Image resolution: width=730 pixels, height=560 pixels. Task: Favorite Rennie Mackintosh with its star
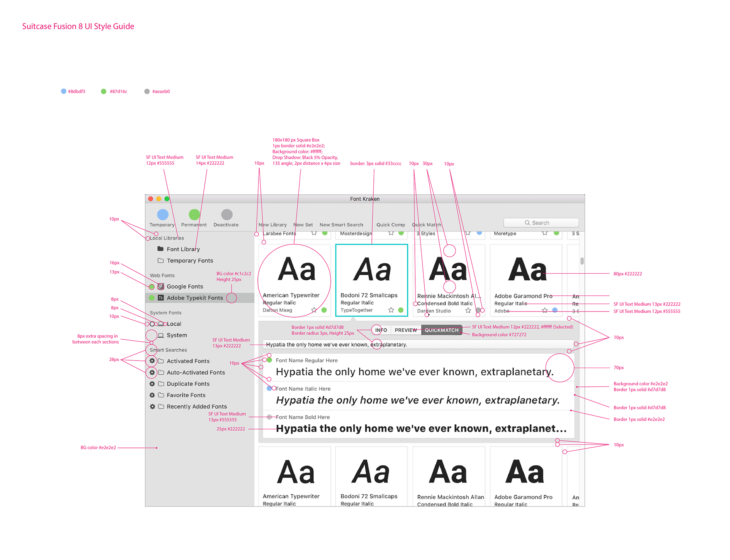(x=468, y=310)
